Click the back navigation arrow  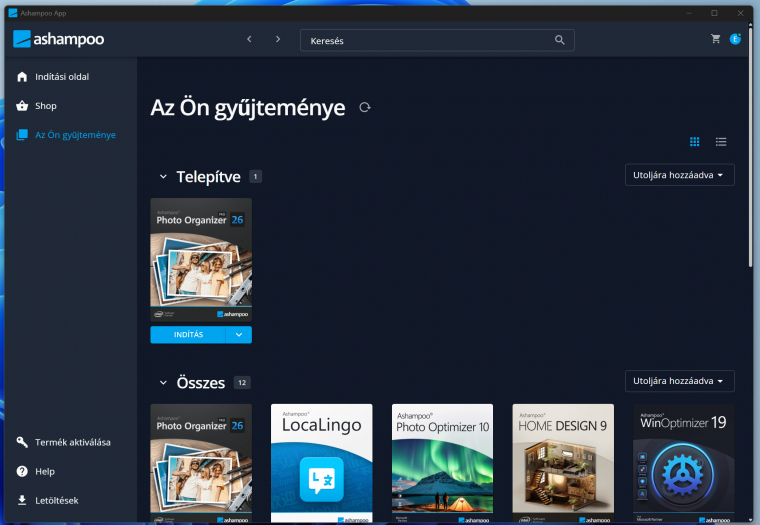point(249,39)
